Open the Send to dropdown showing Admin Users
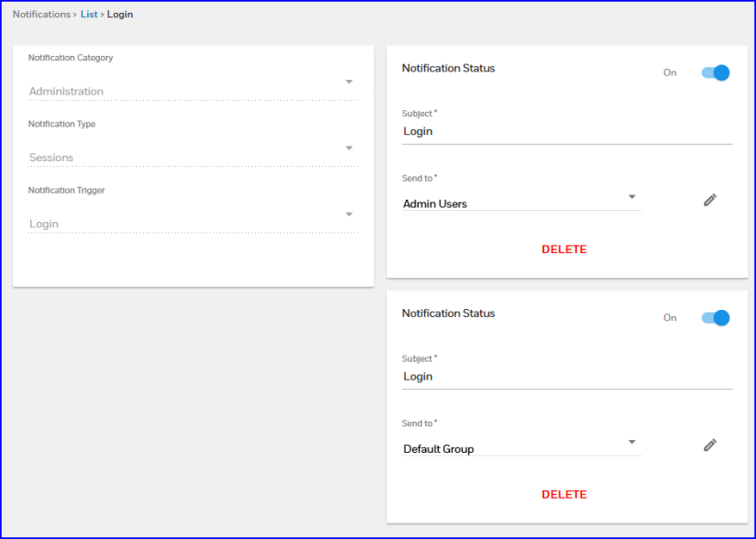Screen dimensions: 756x539 click(520, 203)
